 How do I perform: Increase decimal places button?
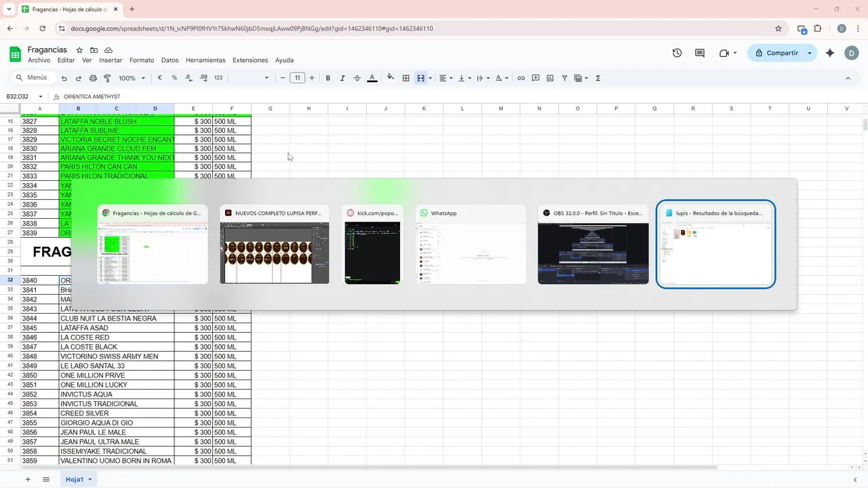coord(203,78)
